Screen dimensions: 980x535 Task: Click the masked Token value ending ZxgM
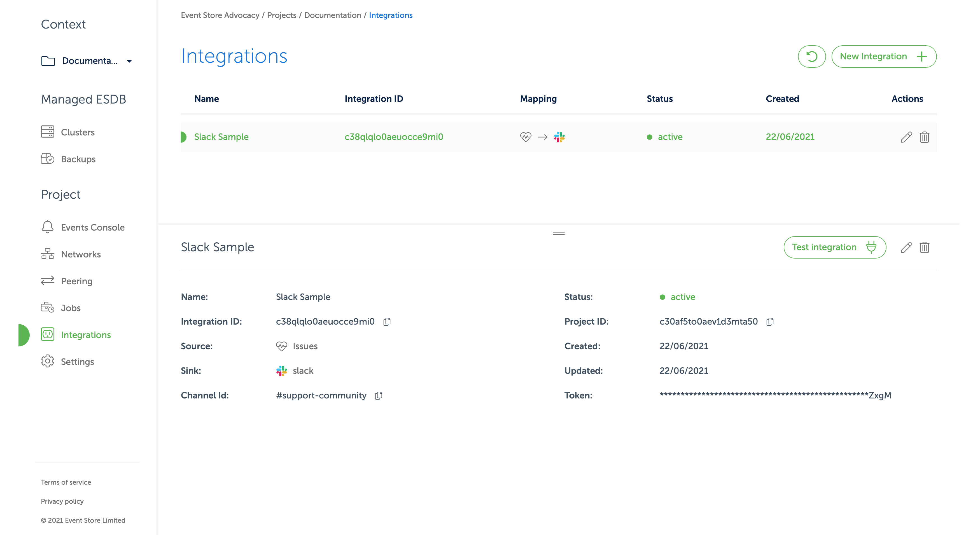click(775, 395)
